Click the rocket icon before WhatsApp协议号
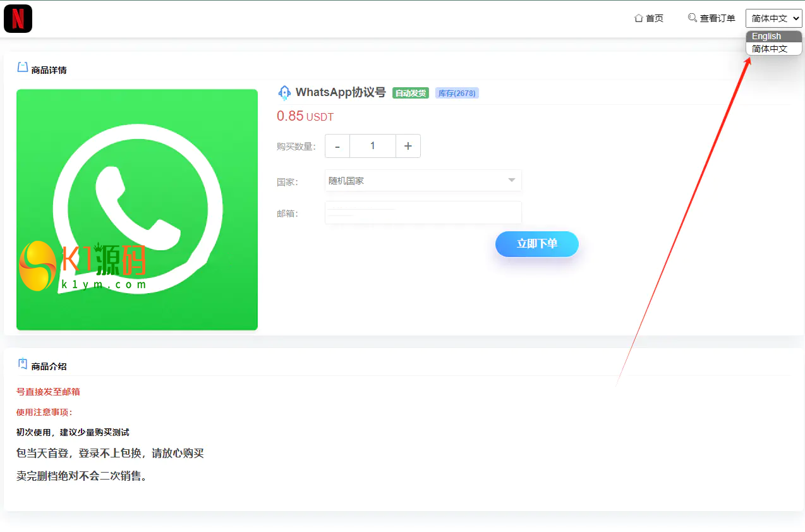805x532 pixels. coord(284,93)
